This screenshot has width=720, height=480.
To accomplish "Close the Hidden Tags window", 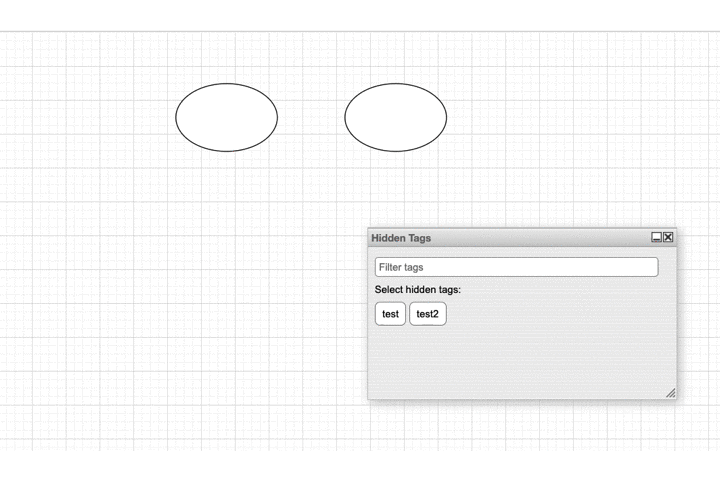I will [x=668, y=237].
